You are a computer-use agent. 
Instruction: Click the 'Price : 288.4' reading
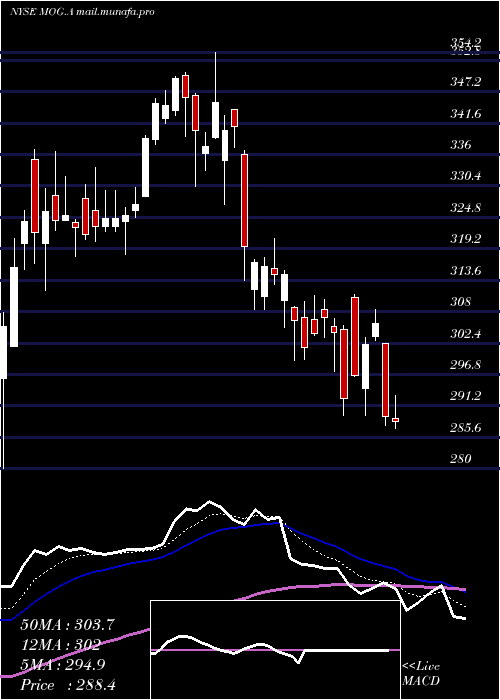(68, 685)
